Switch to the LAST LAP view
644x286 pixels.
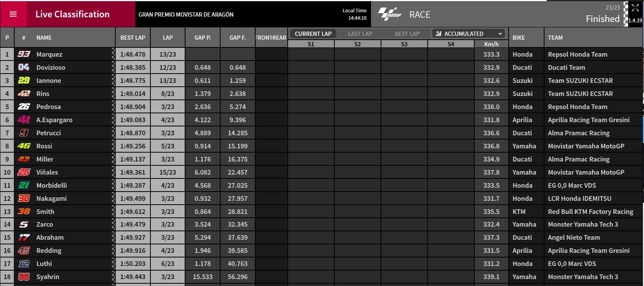(x=360, y=34)
